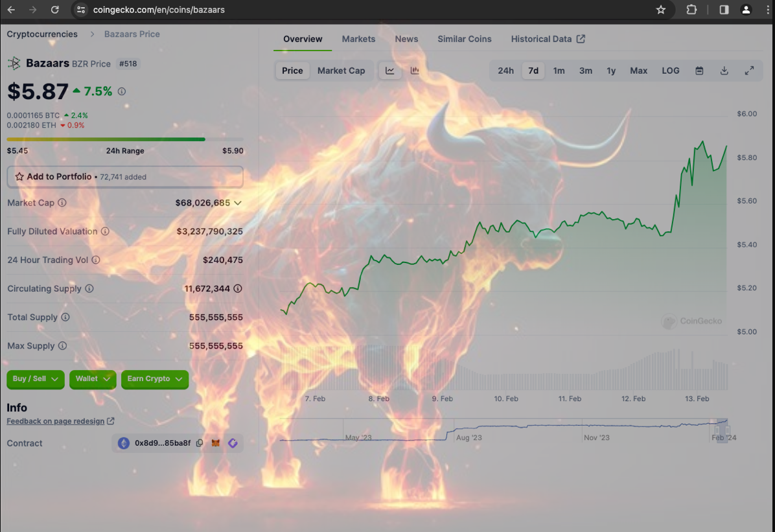Open site information icon in address bar

pos(81,9)
